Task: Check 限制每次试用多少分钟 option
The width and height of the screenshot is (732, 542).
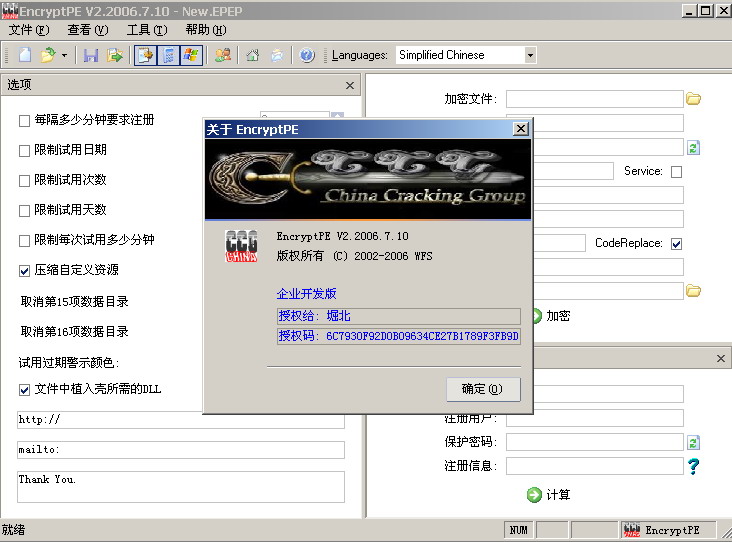Action: (24, 241)
